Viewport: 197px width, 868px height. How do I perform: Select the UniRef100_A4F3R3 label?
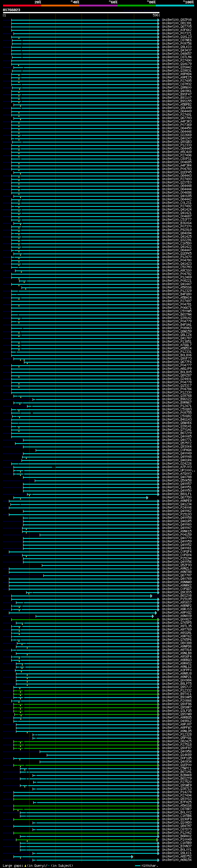[x=177, y=121]
